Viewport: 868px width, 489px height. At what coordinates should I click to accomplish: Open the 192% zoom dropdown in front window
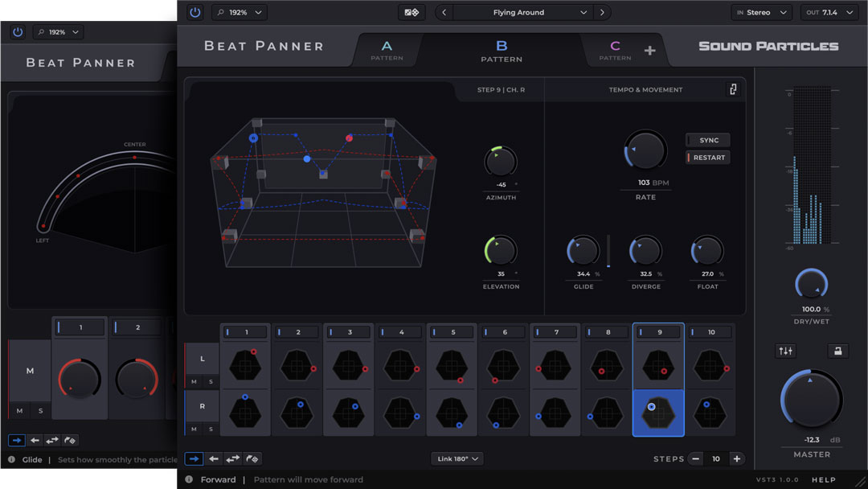[240, 12]
